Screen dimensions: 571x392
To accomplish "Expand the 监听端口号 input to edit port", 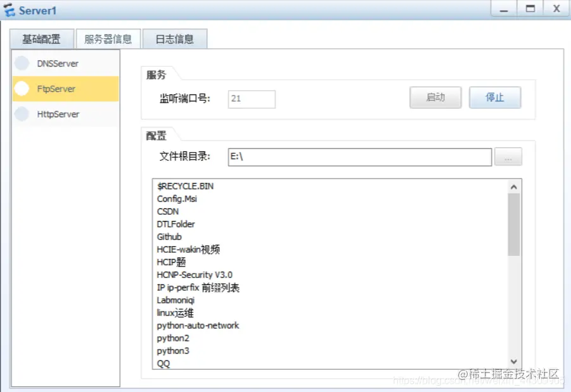I will click(x=252, y=99).
